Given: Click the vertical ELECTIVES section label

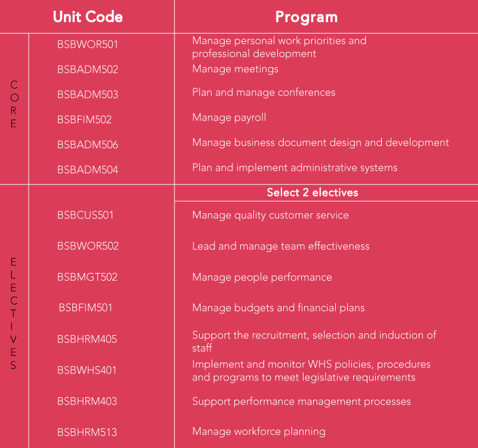Looking at the screenshot, I should click(x=14, y=314).
